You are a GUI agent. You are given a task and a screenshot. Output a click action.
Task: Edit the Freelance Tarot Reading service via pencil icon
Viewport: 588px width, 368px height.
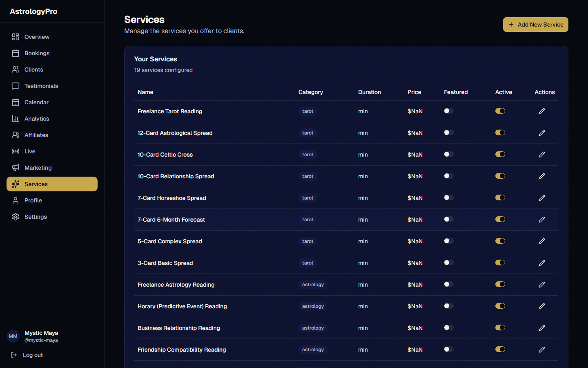(x=542, y=111)
